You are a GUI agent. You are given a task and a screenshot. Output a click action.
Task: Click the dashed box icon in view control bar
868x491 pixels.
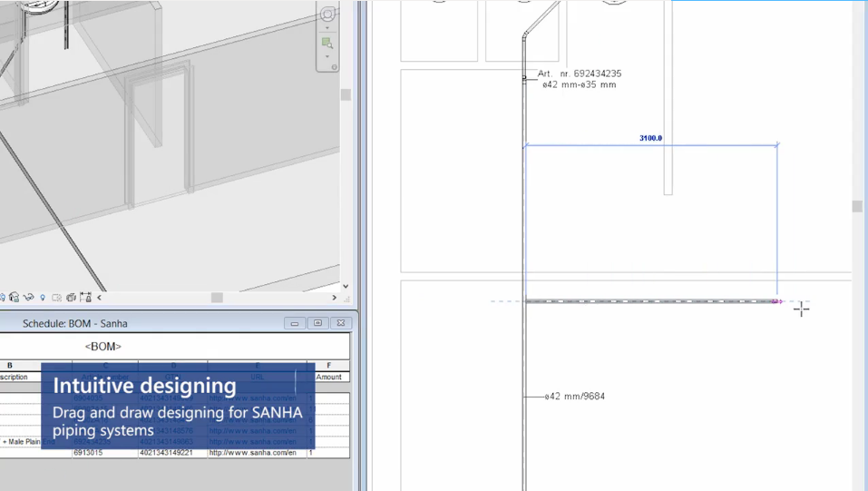(x=57, y=298)
